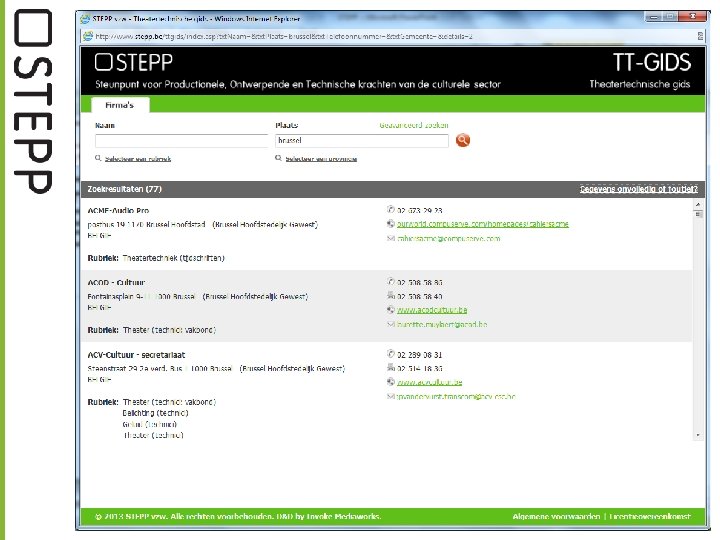720x540 pixels.
Task: Click the results scrollbar thumb
Action: pos(698,214)
